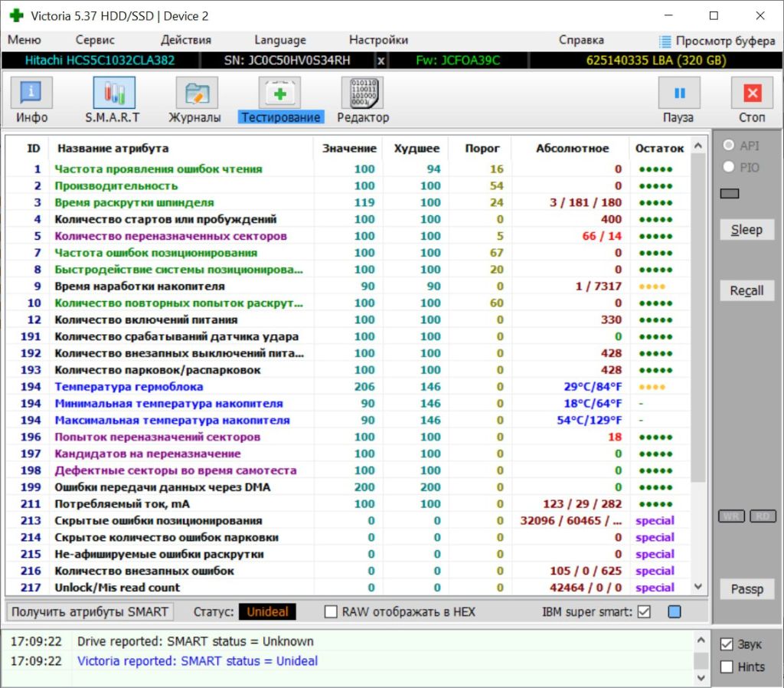Click Получить атрибуты SMART button

90,611
